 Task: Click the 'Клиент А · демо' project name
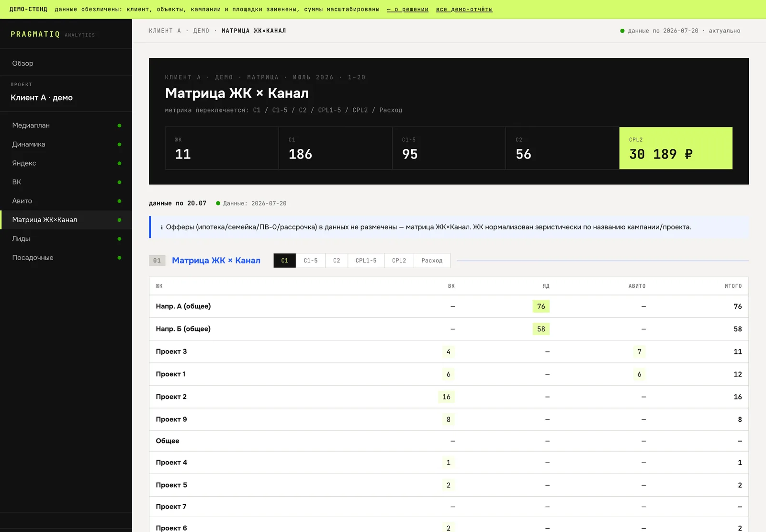(x=42, y=98)
